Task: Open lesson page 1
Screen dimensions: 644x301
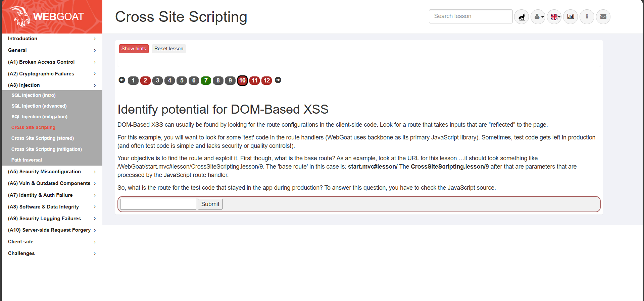Action: click(133, 80)
